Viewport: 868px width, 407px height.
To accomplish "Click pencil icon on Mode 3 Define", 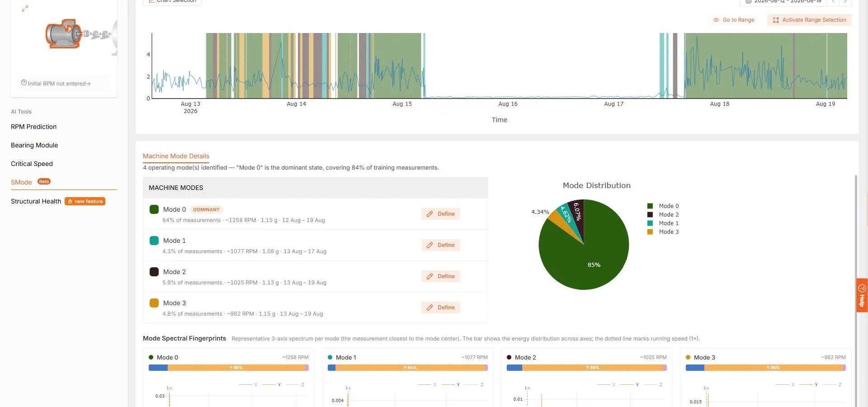I will pyautogui.click(x=430, y=308).
